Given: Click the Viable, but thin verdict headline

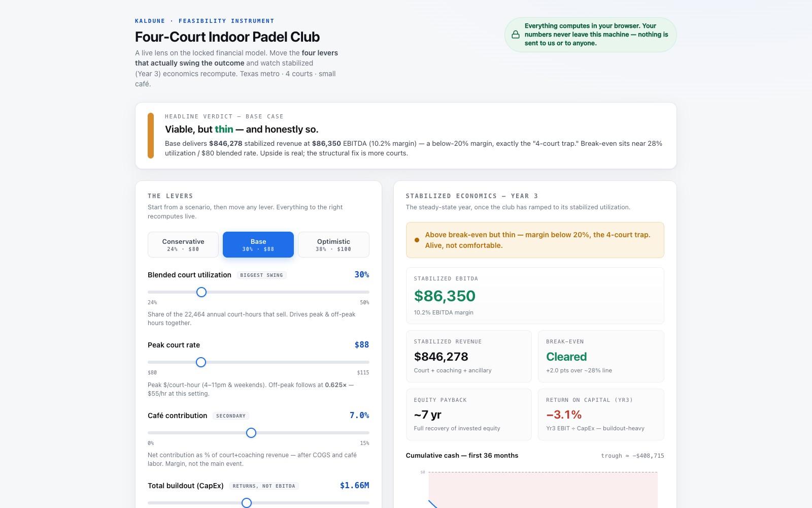Looking at the screenshot, I should [x=242, y=130].
